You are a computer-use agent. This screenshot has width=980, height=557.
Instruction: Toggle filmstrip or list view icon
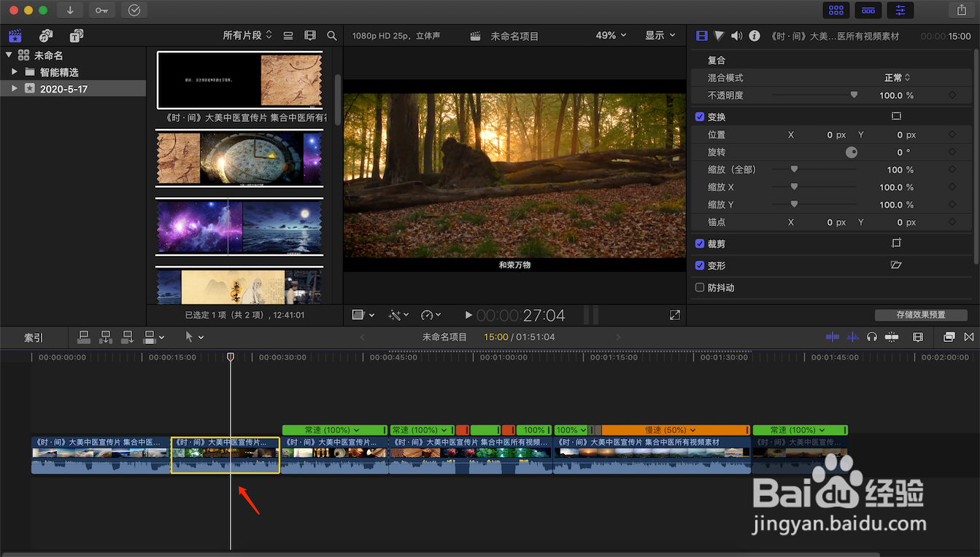pos(288,36)
